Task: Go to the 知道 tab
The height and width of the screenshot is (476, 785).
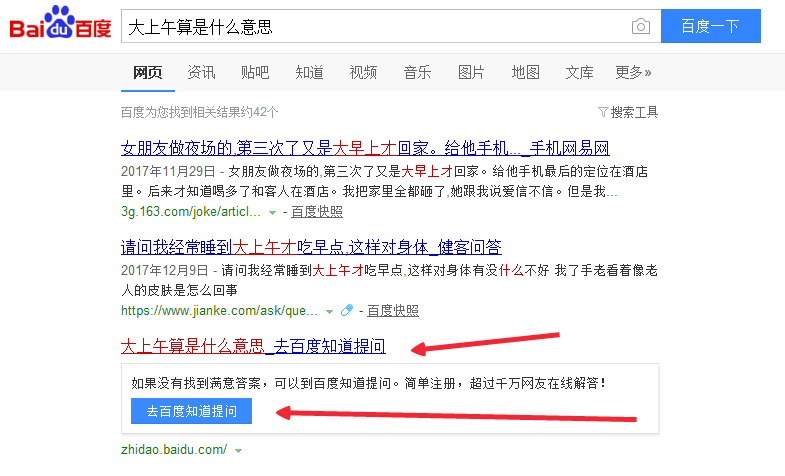Action: click(x=309, y=73)
